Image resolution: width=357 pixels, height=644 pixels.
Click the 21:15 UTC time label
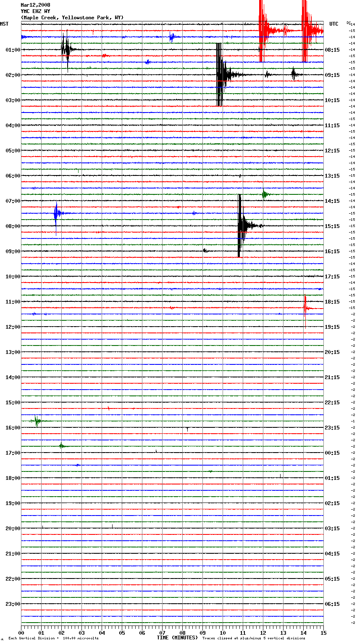click(x=332, y=377)
